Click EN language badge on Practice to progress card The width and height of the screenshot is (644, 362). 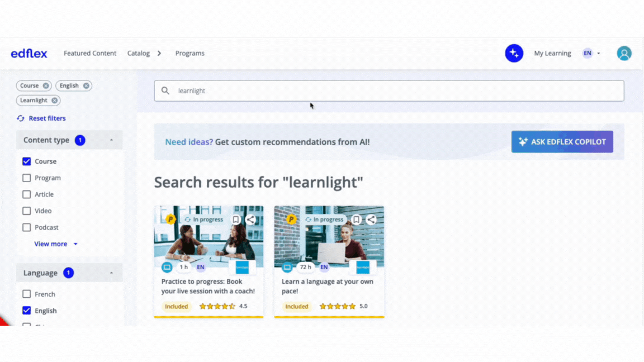tap(201, 267)
